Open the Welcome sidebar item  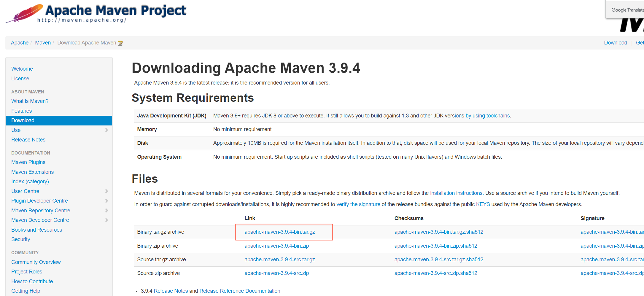pyautogui.click(x=22, y=69)
